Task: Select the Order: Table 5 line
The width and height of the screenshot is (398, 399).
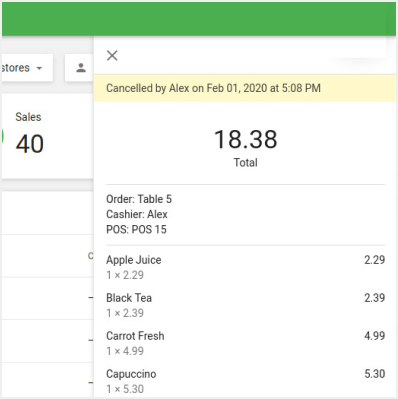Action: 139,199
